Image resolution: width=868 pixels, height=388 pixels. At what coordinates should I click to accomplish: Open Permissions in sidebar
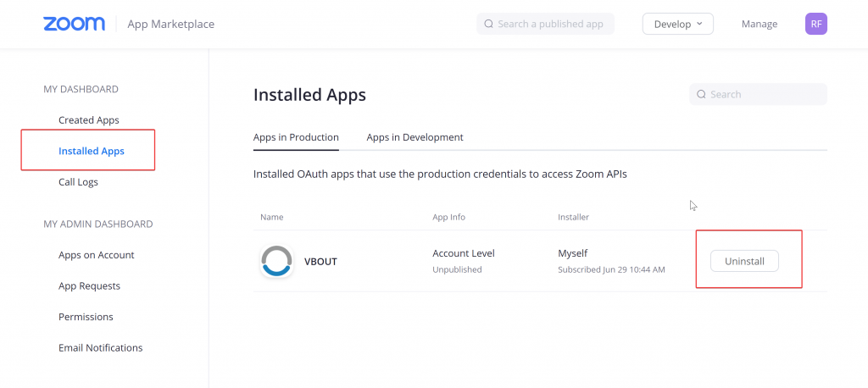[86, 317]
